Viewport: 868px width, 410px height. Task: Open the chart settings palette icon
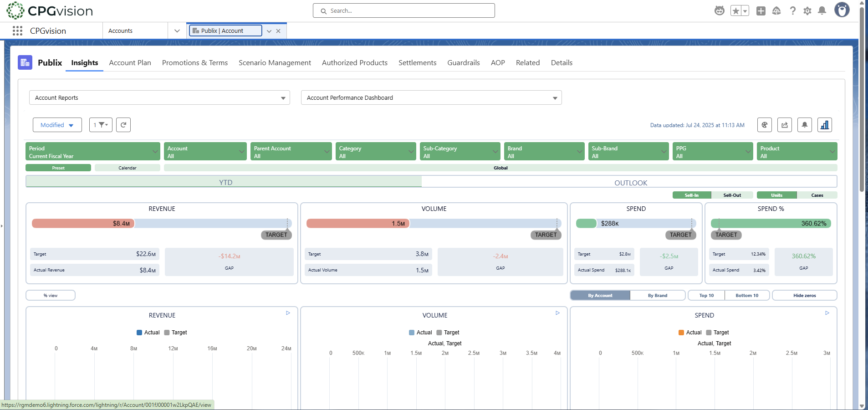[x=765, y=124]
